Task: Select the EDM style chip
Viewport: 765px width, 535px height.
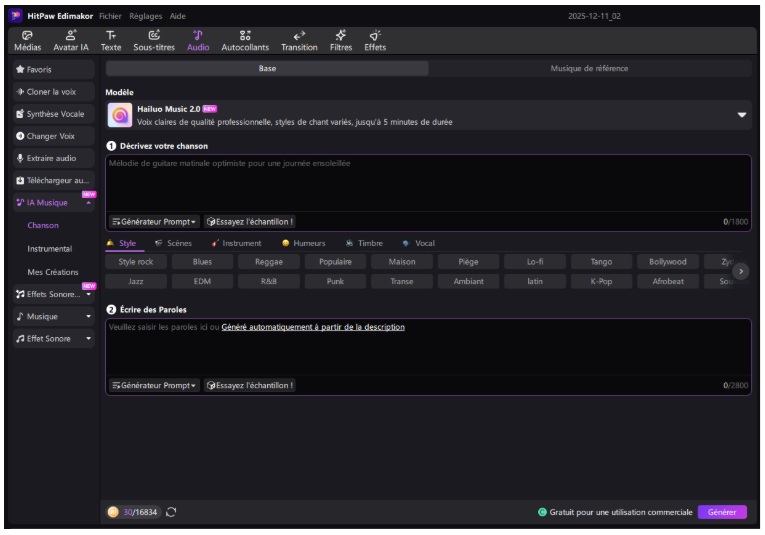Action: [x=203, y=281]
